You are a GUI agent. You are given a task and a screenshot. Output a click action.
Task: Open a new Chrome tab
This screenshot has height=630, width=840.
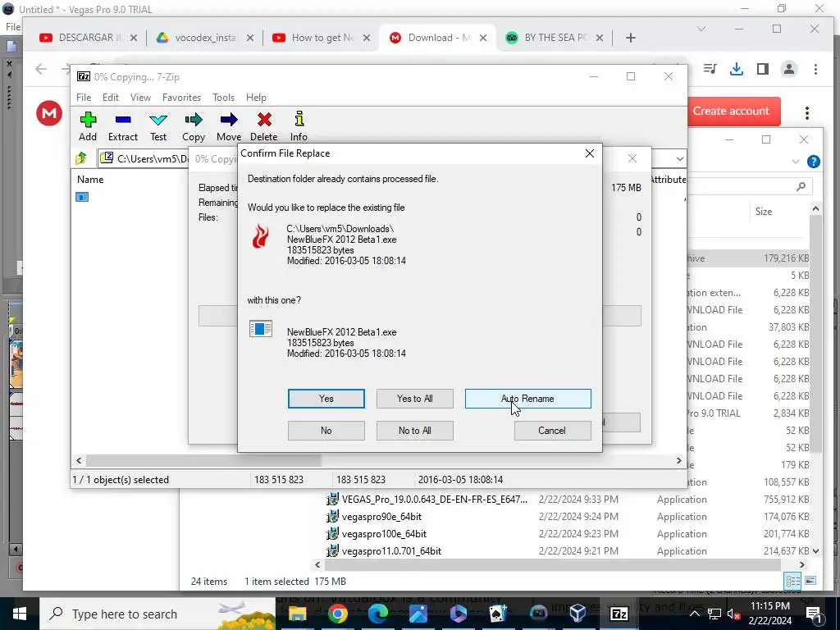tap(631, 38)
